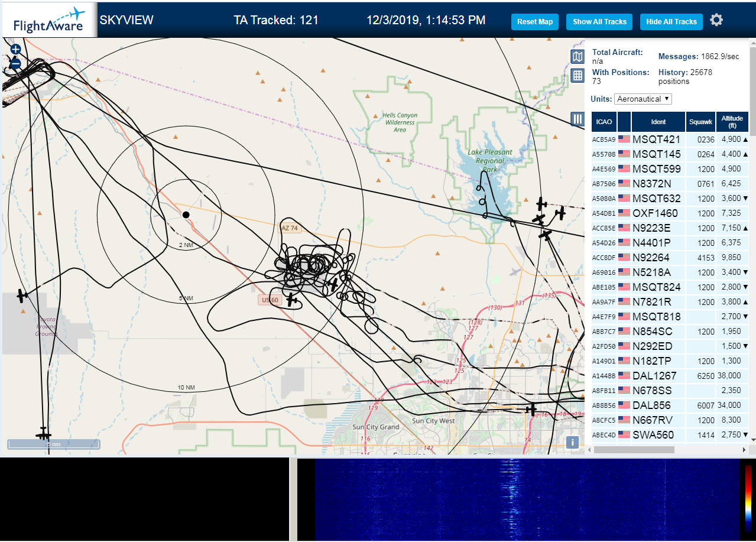The height and width of the screenshot is (542, 756).
Task: Sort table by Squawk column header
Action: click(x=700, y=122)
